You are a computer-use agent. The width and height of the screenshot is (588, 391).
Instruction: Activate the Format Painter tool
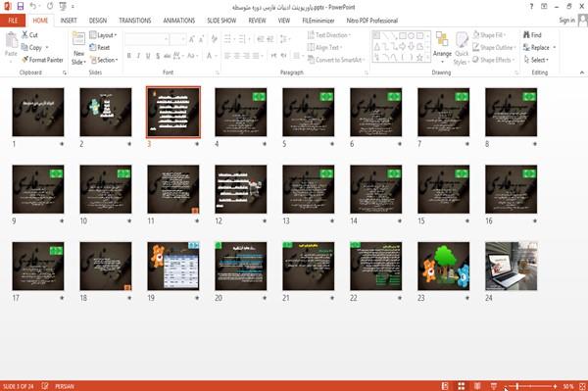[x=42, y=60]
